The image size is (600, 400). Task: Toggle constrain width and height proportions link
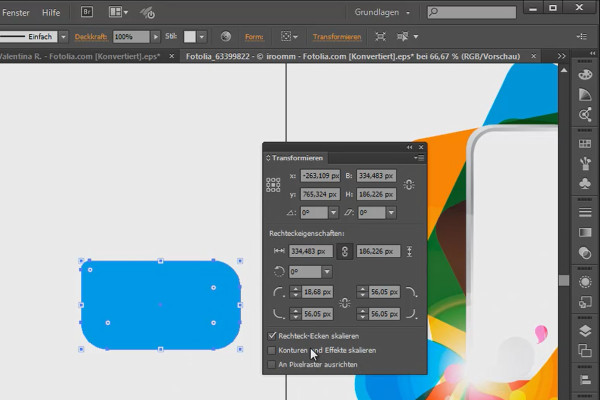[x=409, y=185]
